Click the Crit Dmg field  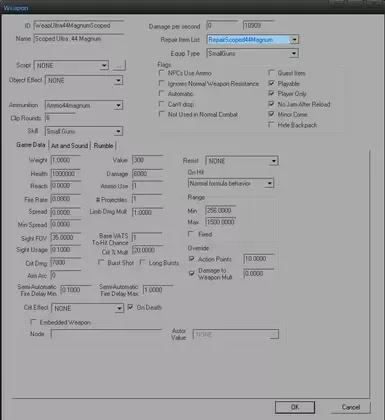66,263
